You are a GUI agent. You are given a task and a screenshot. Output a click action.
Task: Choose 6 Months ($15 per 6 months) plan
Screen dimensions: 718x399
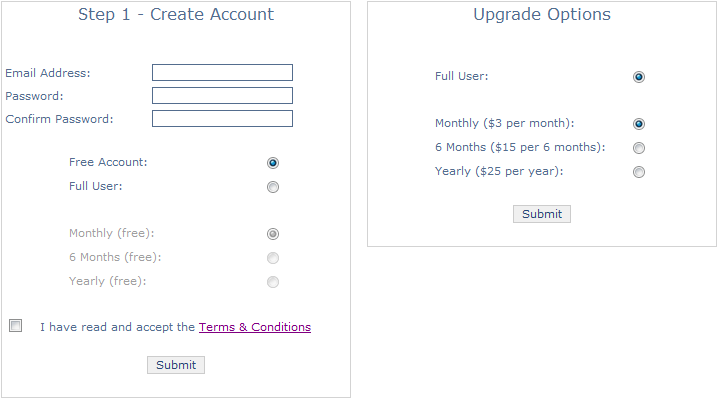(639, 148)
